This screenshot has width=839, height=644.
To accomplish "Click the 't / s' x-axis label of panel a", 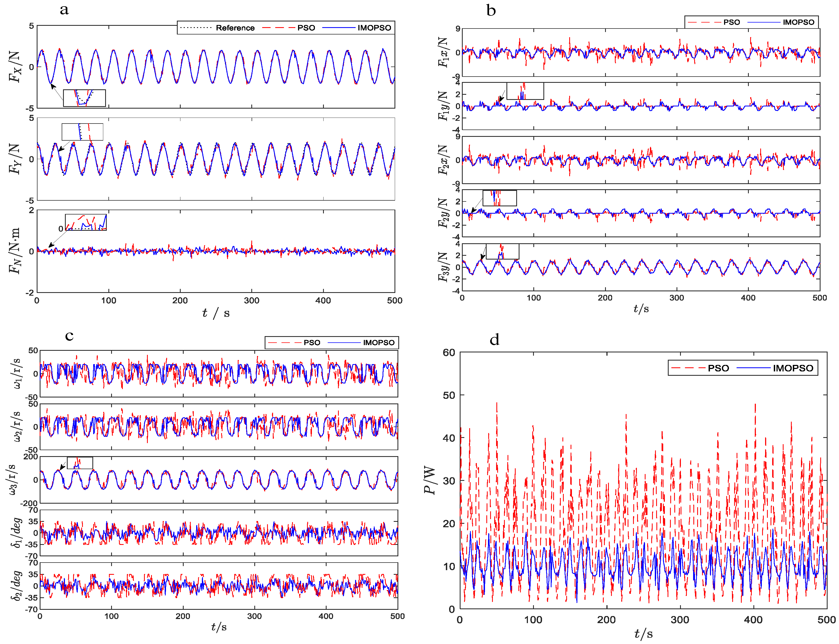I will pyautogui.click(x=216, y=313).
